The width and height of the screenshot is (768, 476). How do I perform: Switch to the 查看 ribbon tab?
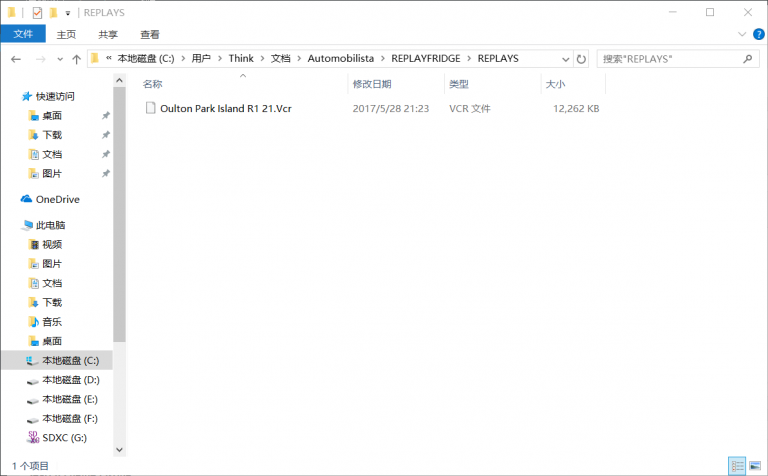point(150,34)
